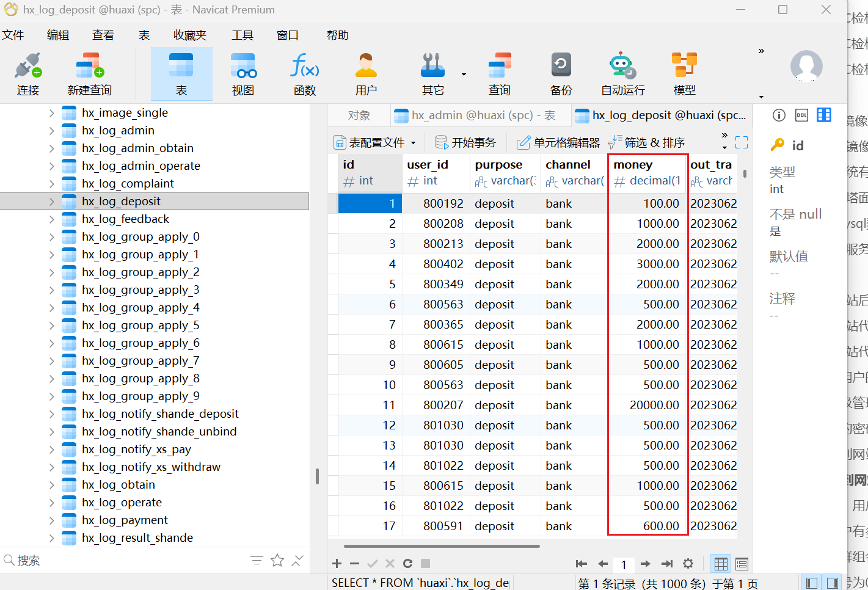Click the 搜索 search field in sidebar
868x590 pixels.
point(122,560)
